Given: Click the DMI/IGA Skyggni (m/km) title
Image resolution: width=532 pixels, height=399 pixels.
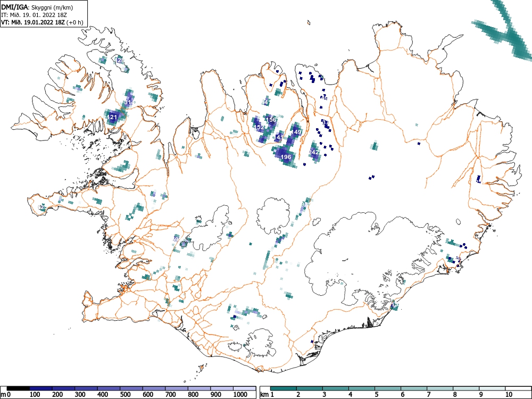Looking at the screenshot, I should [x=37, y=7].
